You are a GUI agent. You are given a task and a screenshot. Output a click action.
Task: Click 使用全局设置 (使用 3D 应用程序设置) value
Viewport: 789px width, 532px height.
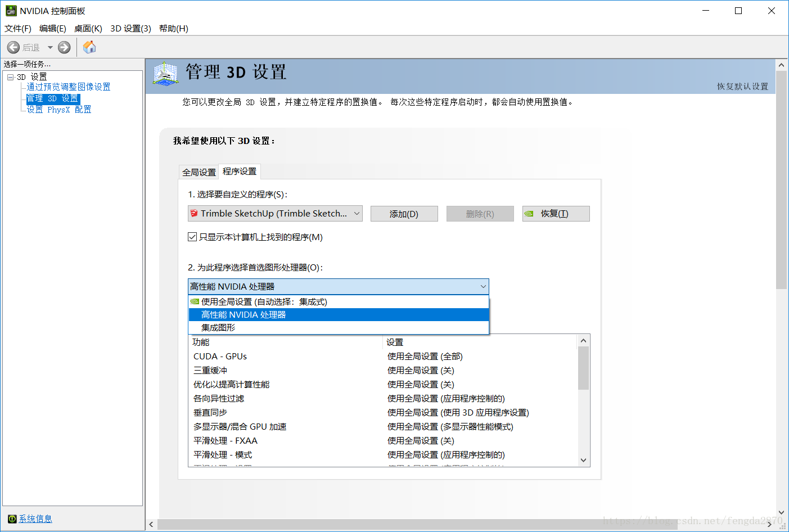[x=458, y=412]
